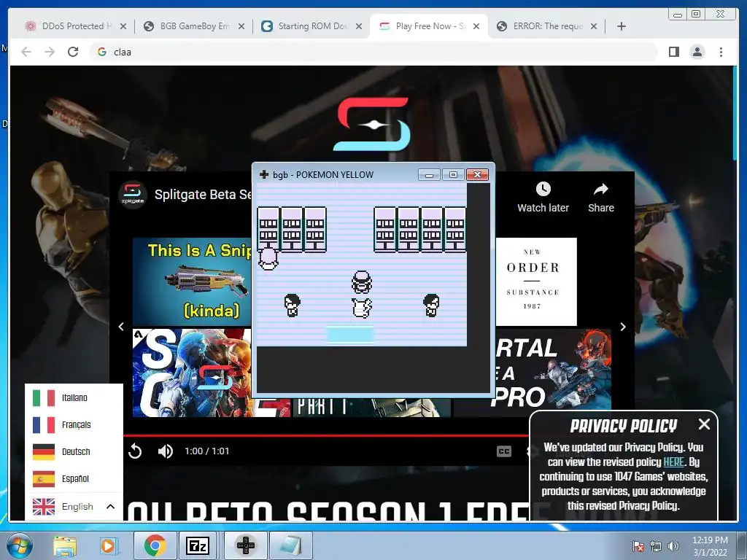This screenshot has height=560, width=747.
Task: Mute the video volume
Action: pyautogui.click(x=166, y=451)
